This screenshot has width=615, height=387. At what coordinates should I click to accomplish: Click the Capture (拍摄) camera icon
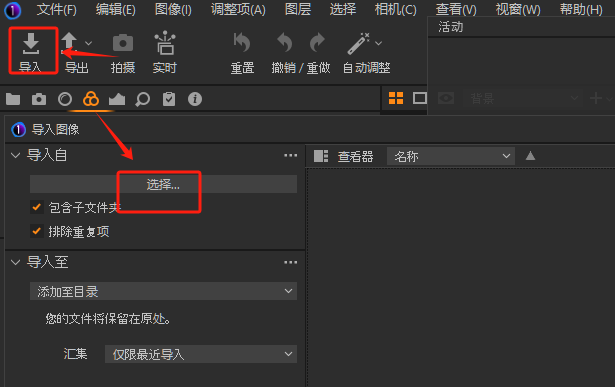(x=123, y=43)
